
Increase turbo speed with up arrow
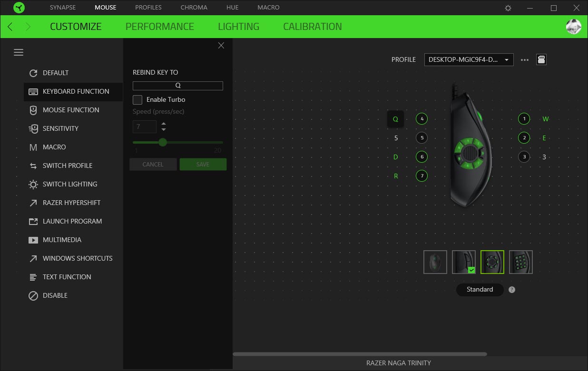pos(164,124)
